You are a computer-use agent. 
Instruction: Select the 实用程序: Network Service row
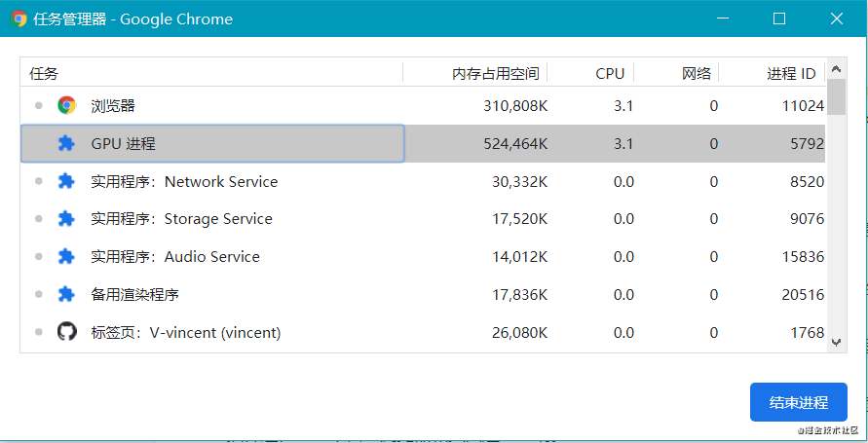click(x=424, y=181)
